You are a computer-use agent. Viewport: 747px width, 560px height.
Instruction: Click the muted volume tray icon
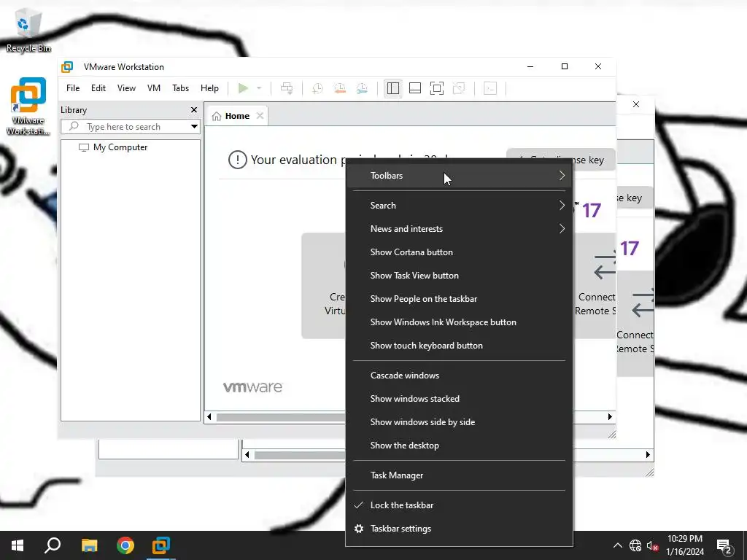click(653, 545)
